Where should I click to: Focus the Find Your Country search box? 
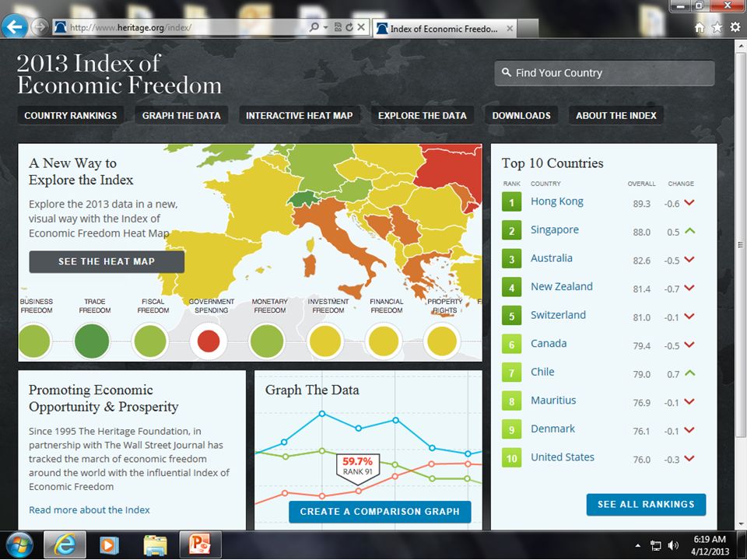click(x=604, y=73)
